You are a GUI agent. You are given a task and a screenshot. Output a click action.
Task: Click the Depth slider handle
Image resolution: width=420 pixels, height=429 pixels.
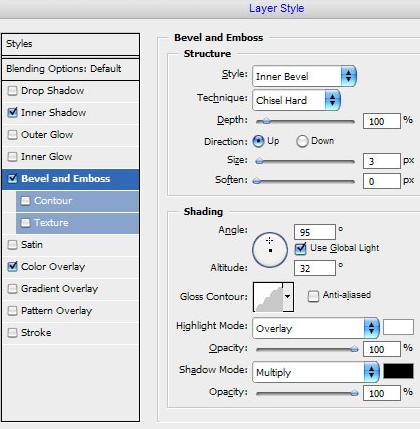266,121
